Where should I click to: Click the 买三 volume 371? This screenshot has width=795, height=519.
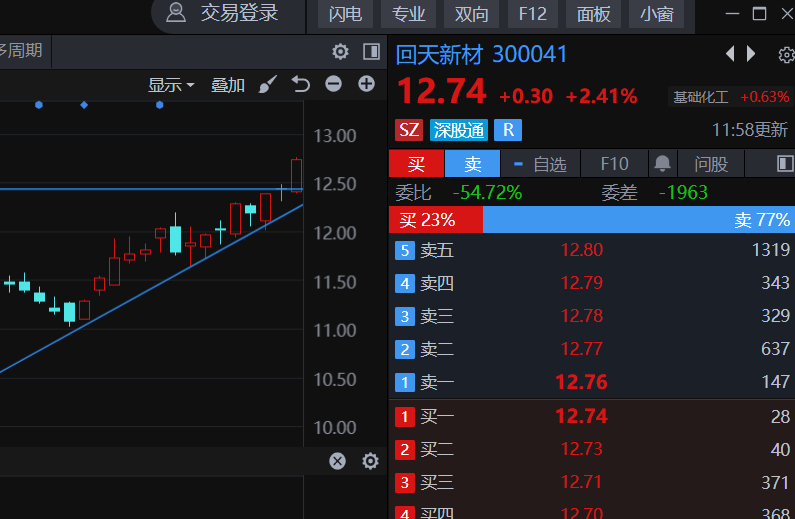point(775,482)
